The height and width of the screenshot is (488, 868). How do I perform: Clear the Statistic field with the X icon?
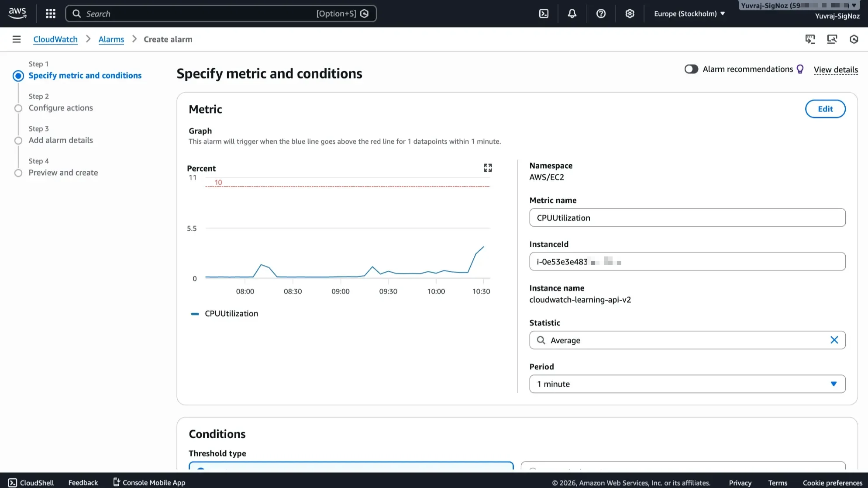pyautogui.click(x=834, y=340)
